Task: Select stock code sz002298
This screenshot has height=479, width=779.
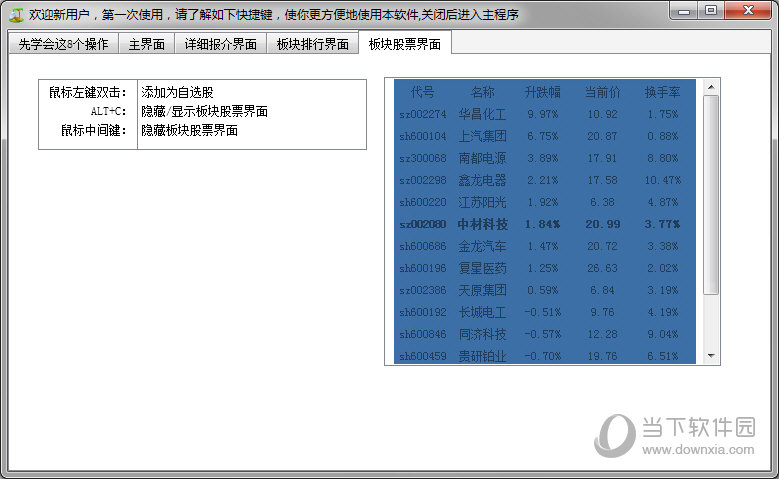Action: pos(423,180)
